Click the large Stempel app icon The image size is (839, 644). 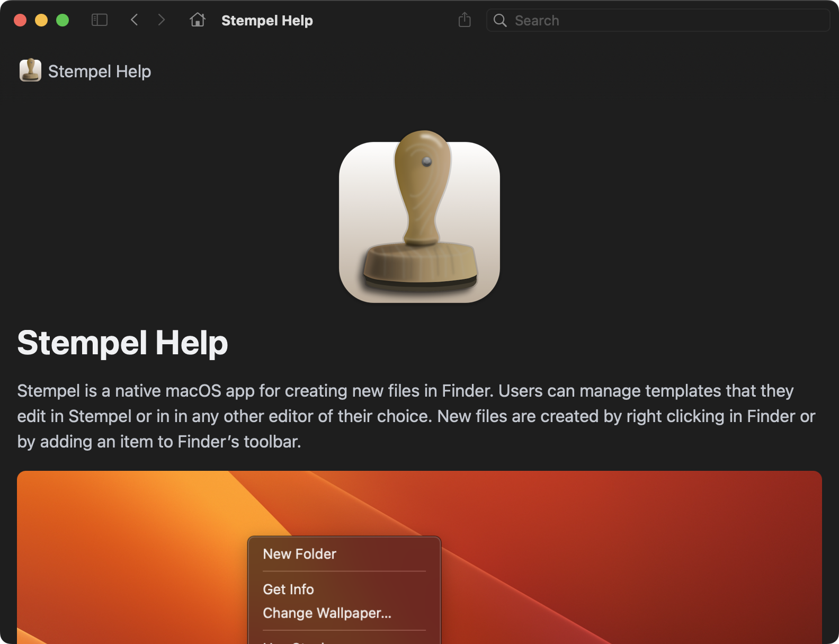click(419, 217)
